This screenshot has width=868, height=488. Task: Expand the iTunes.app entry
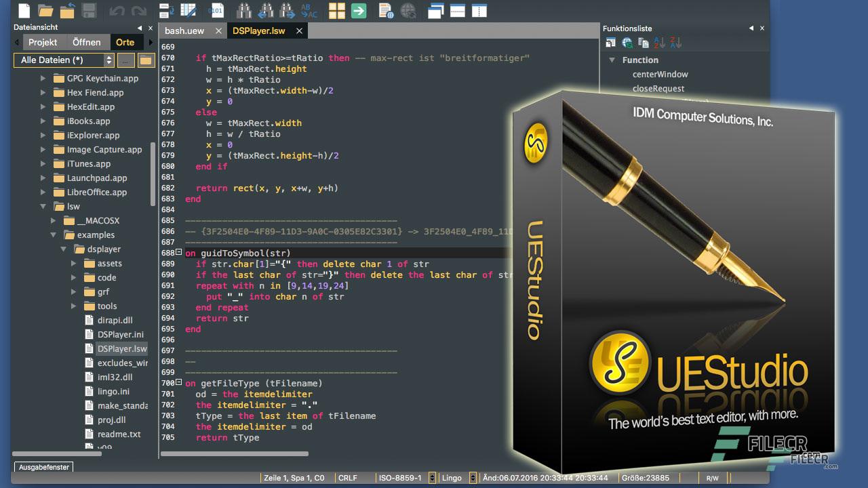coord(43,164)
